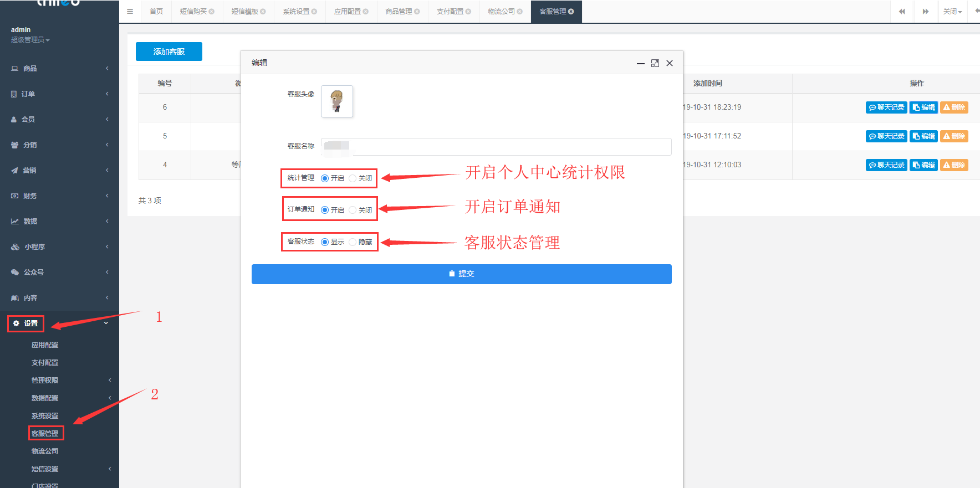The height and width of the screenshot is (488, 980).
Task: Maximize the 编辑 dialog
Action: coord(655,63)
